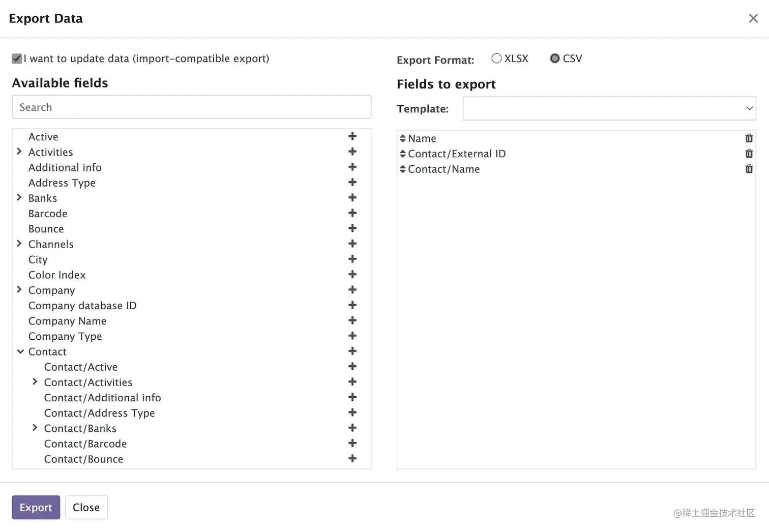Expand the Channels tree node

coord(19,244)
